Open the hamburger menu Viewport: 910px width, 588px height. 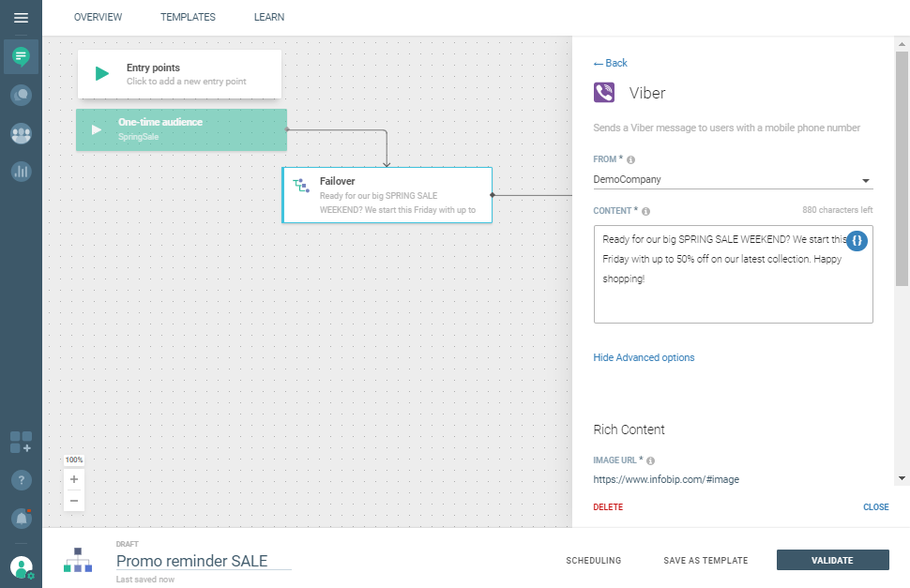click(x=21, y=18)
